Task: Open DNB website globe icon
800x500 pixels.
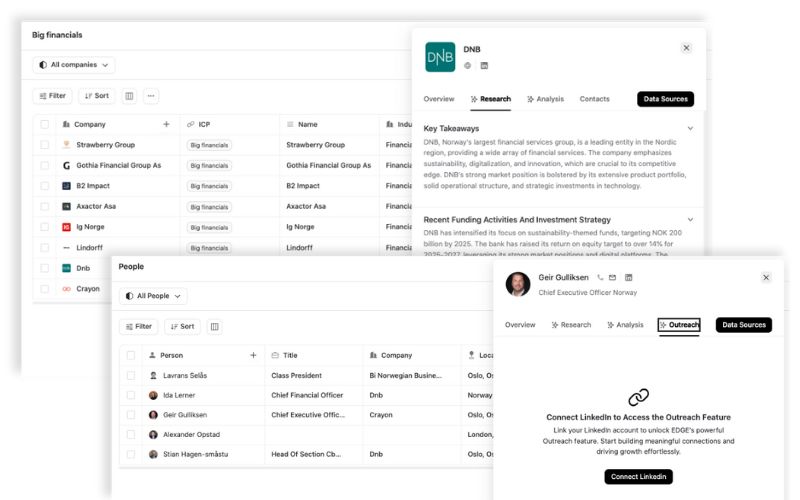Action: 467,65
